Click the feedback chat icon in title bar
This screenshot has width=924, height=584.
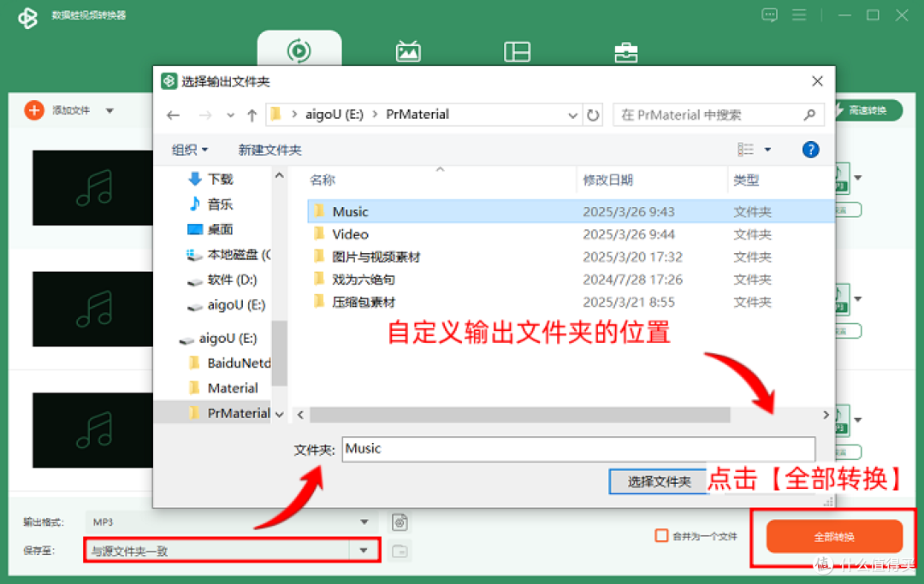[x=770, y=15]
